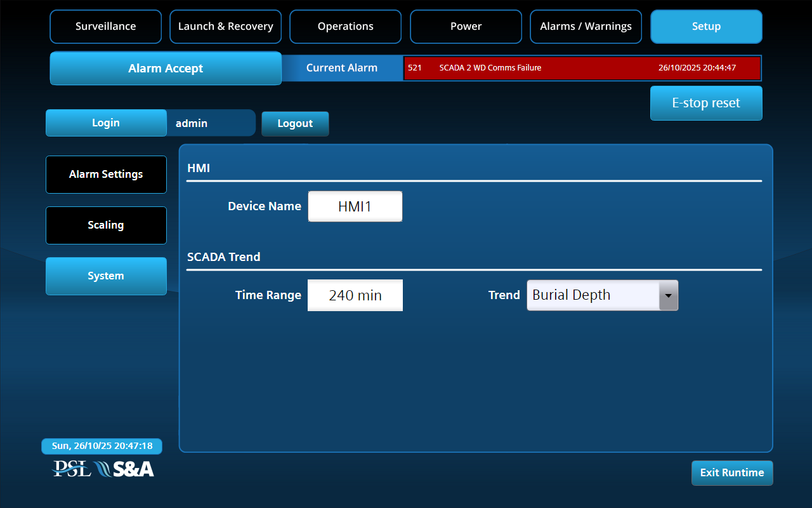Click the Login button

(106, 123)
